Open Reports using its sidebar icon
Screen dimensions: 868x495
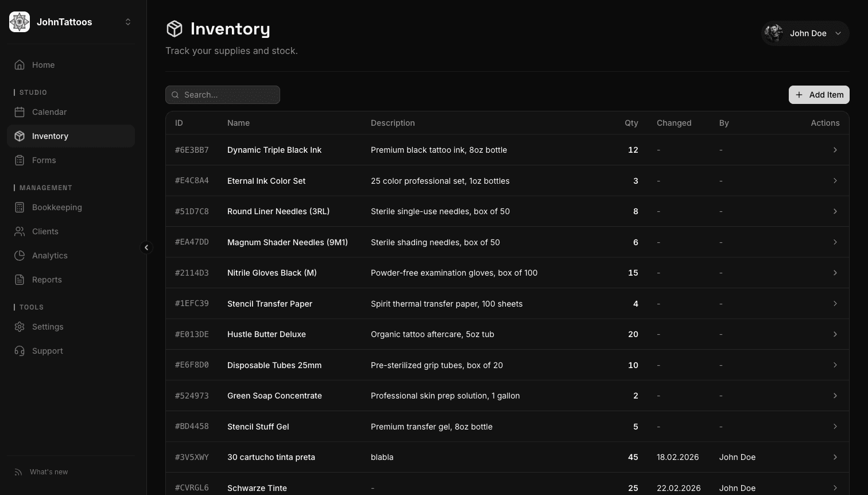(21, 280)
